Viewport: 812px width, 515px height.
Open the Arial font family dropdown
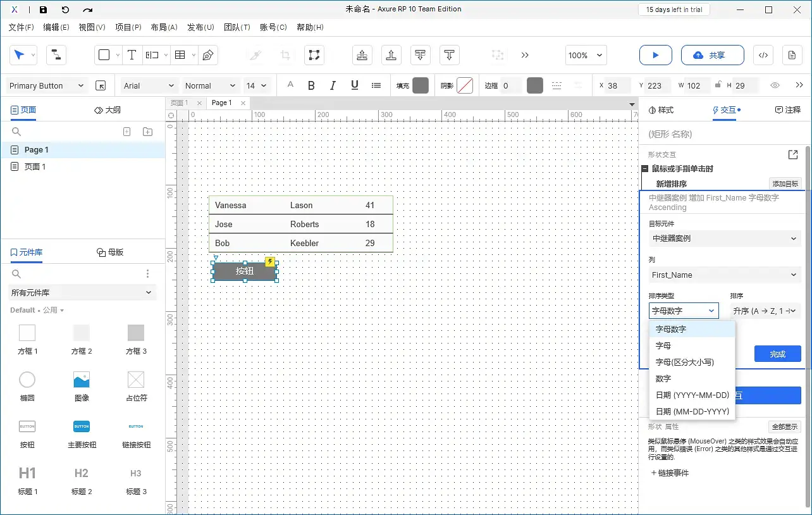tap(149, 85)
